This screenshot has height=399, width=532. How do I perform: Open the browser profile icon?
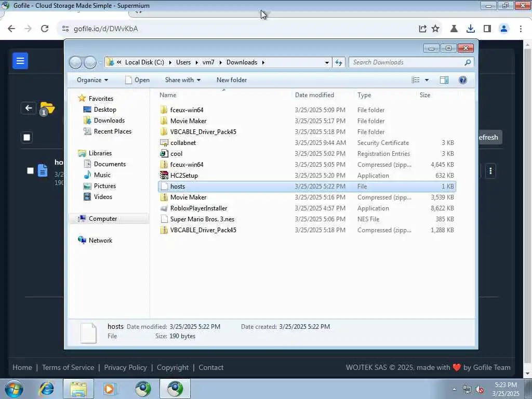tap(504, 29)
